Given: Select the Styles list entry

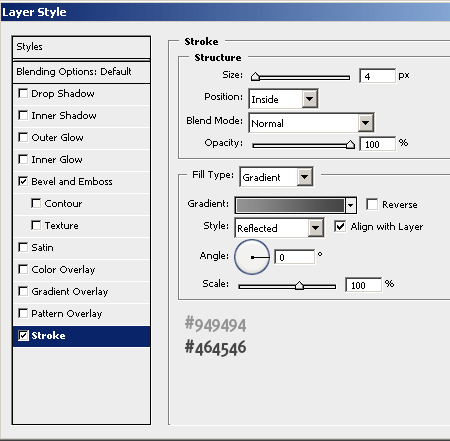Looking at the screenshot, I should [81, 47].
